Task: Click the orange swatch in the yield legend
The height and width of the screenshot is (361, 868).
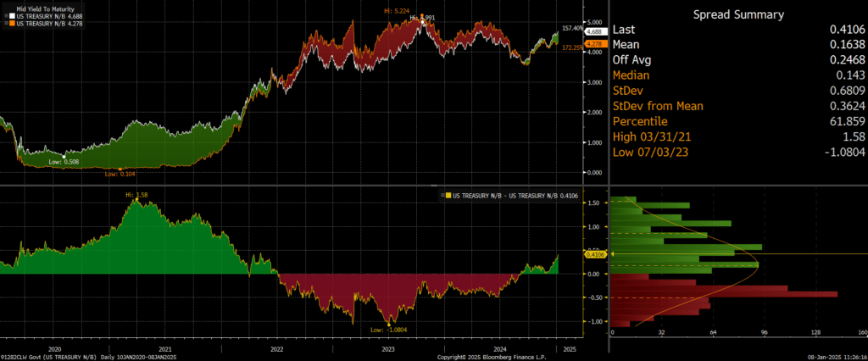Action: click(x=12, y=23)
